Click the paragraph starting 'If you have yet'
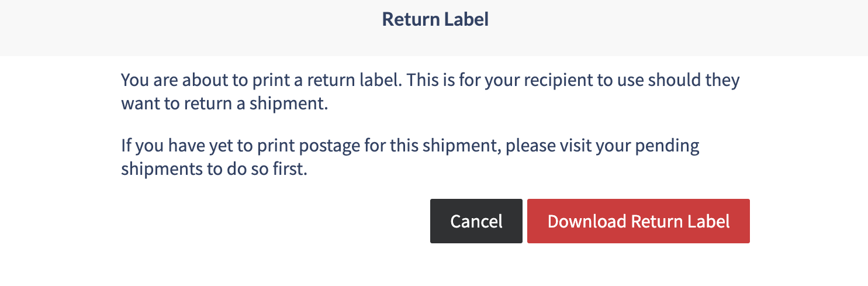This screenshot has height=286, width=868. pyautogui.click(x=410, y=157)
